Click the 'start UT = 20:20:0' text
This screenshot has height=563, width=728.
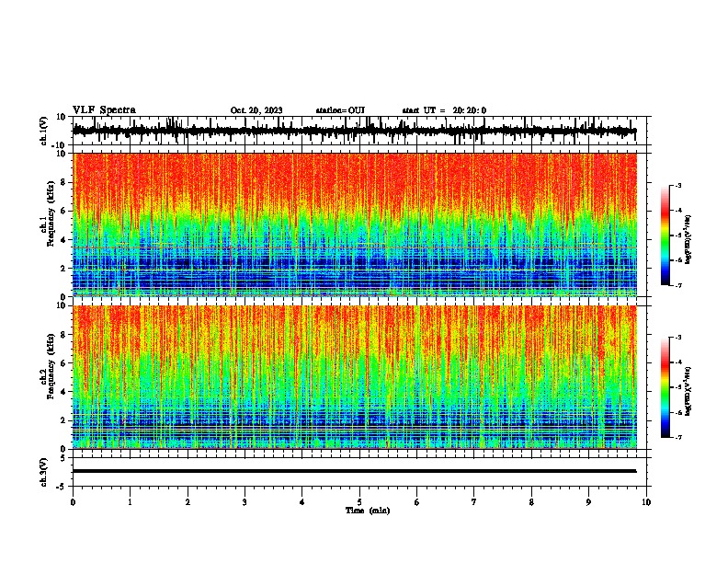444,110
